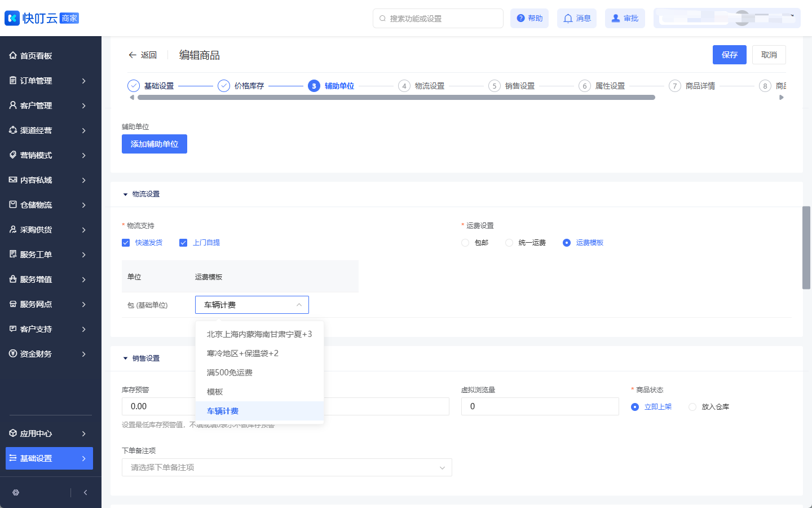Click the 取消 button
812x508 pixels.
coord(769,55)
